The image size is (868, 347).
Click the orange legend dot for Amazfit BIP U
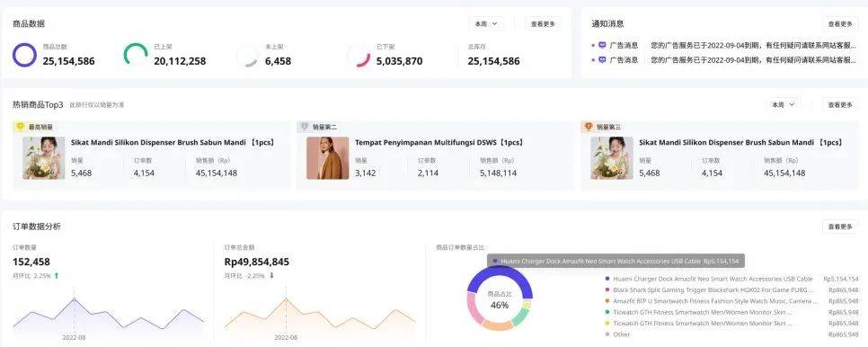click(x=607, y=301)
